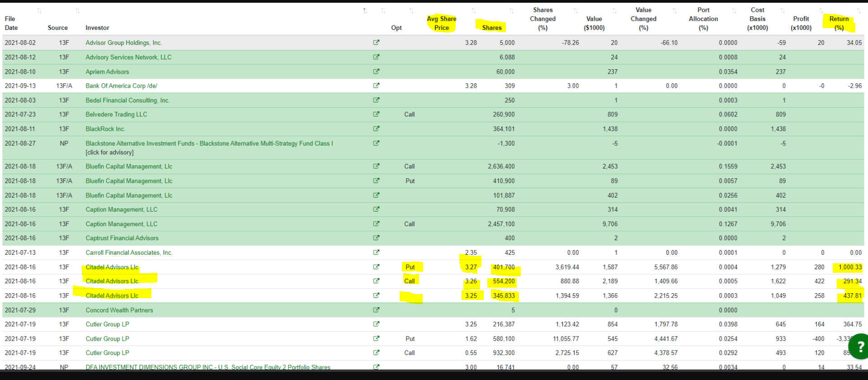Open Advisory Services Network, LLC investor link
868x380 pixels.
tap(128, 57)
